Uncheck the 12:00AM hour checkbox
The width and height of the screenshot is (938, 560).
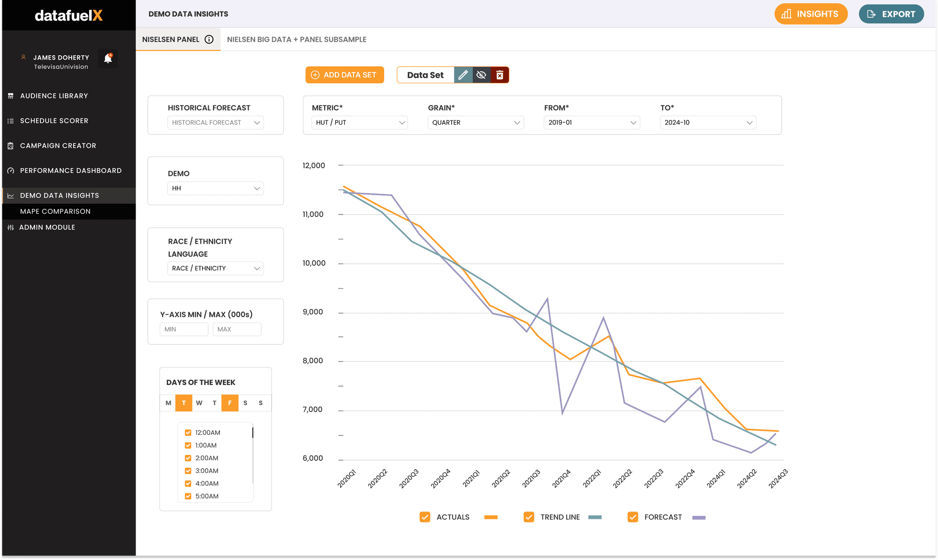click(188, 433)
